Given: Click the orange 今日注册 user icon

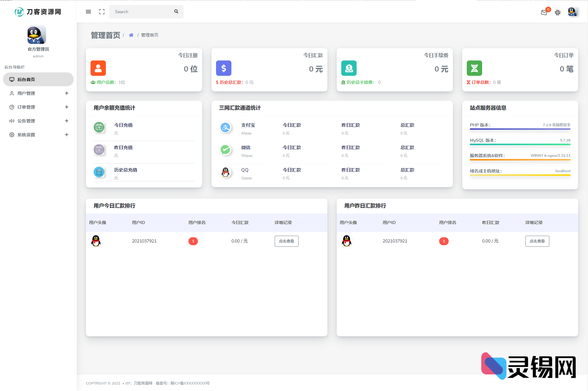Looking at the screenshot, I should (x=98, y=68).
